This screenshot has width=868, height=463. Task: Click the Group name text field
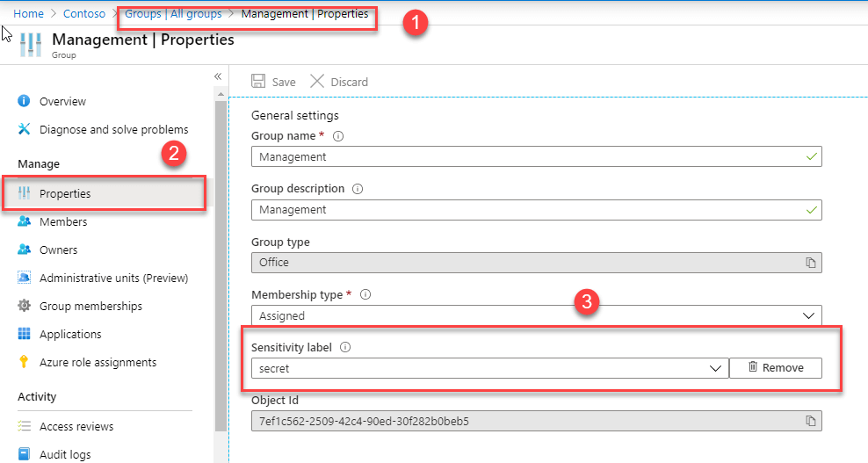point(527,157)
